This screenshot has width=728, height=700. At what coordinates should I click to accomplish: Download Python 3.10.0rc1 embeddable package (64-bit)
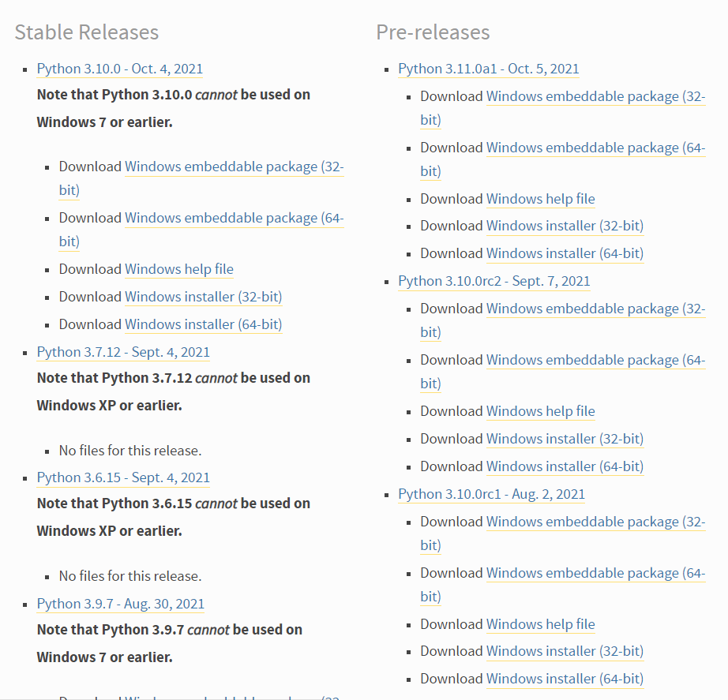click(595, 573)
